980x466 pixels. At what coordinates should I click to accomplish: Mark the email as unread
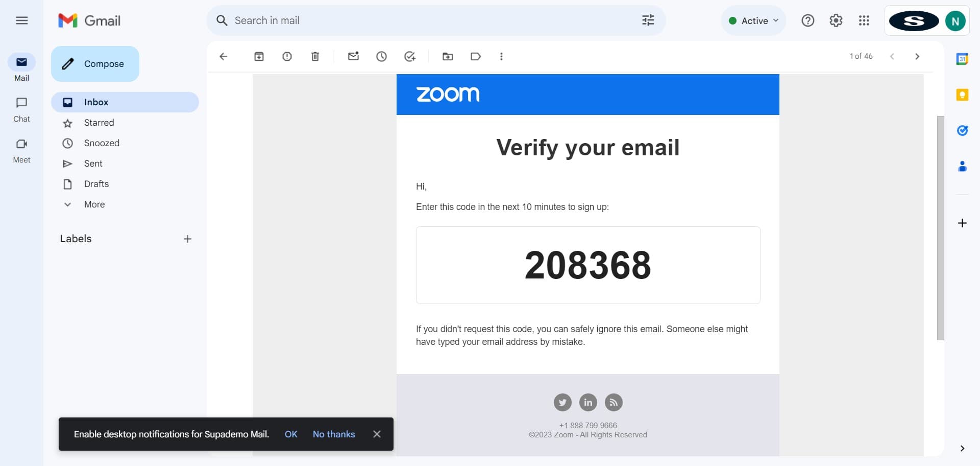(353, 56)
